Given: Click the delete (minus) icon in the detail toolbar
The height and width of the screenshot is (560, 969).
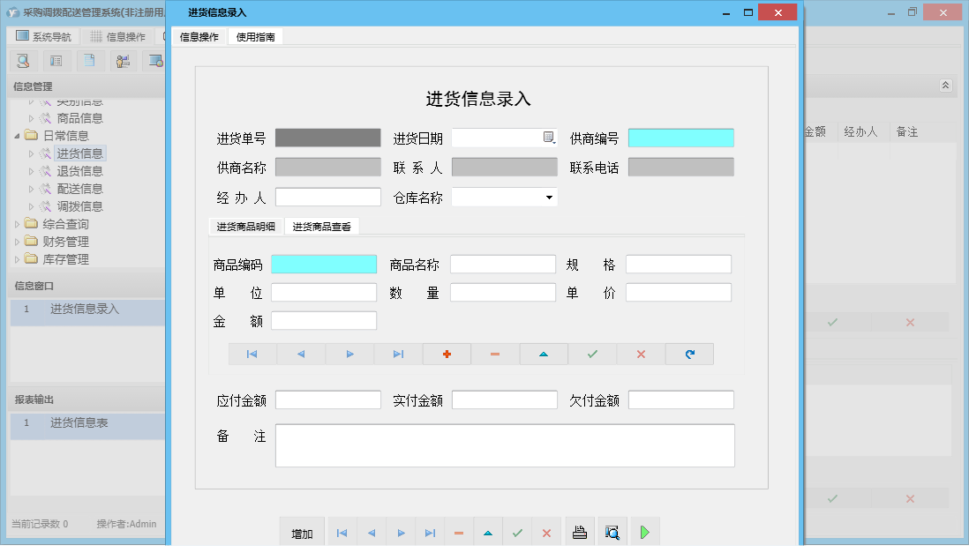Looking at the screenshot, I should coord(494,353).
